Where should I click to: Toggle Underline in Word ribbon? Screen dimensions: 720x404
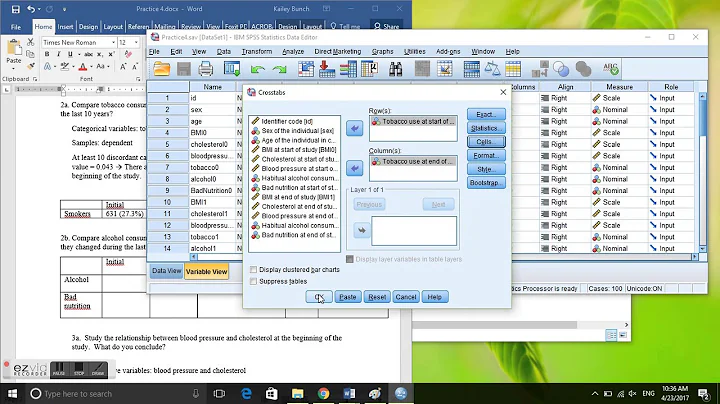pyautogui.click(x=70, y=54)
